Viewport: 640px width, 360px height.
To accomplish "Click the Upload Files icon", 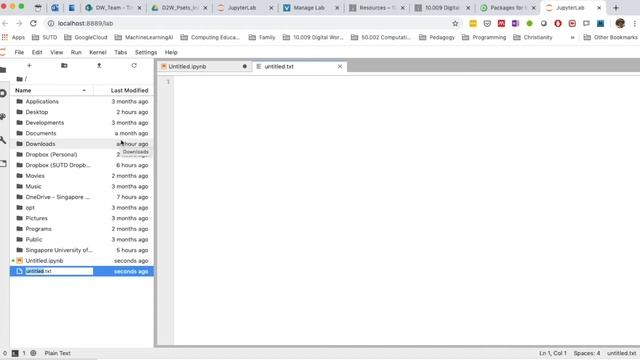I will [99, 65].
